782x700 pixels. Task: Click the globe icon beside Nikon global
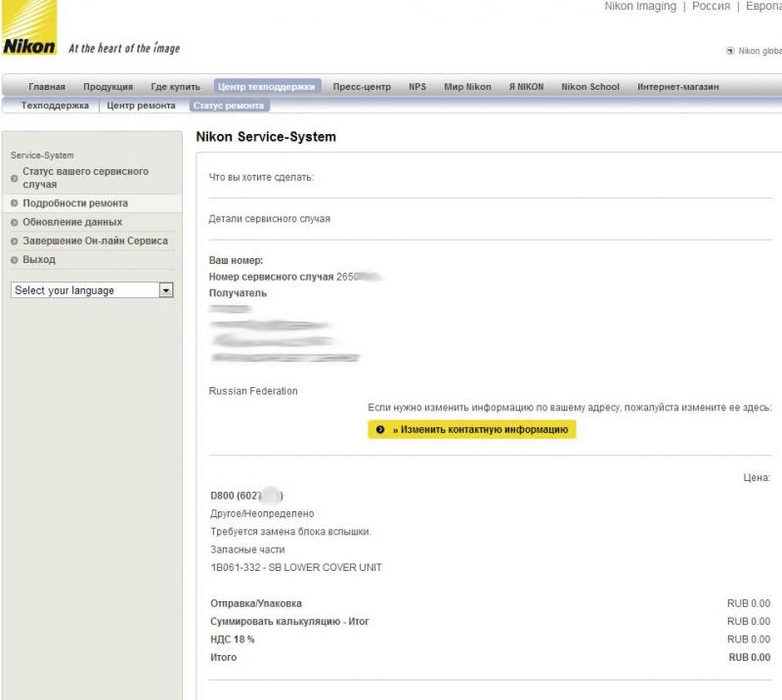tap(730, 51)
